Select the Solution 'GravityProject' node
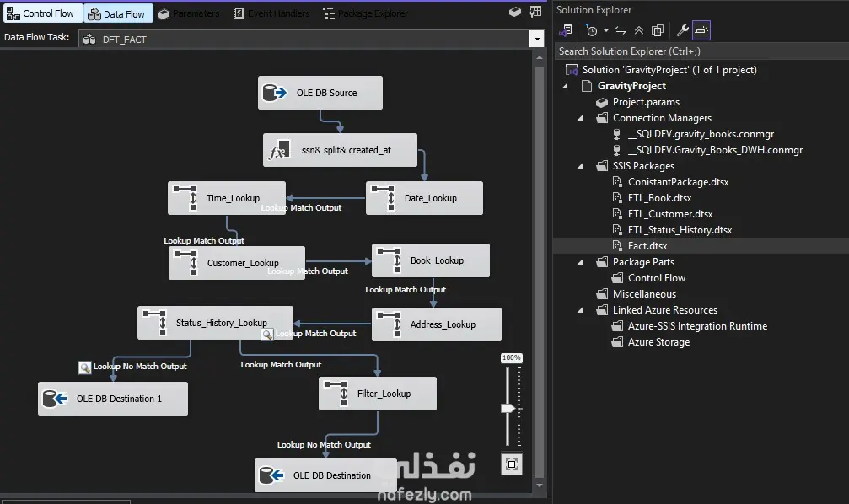 (669, 70)
